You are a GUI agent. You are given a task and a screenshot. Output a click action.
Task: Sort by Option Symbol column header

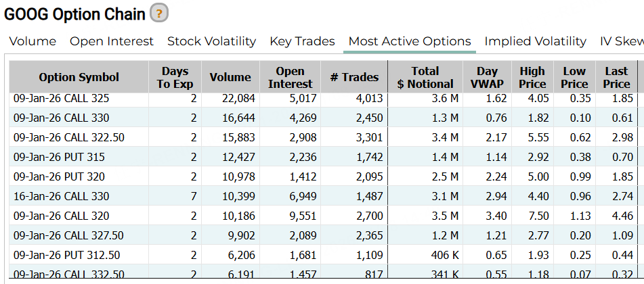tap(79, 77)
